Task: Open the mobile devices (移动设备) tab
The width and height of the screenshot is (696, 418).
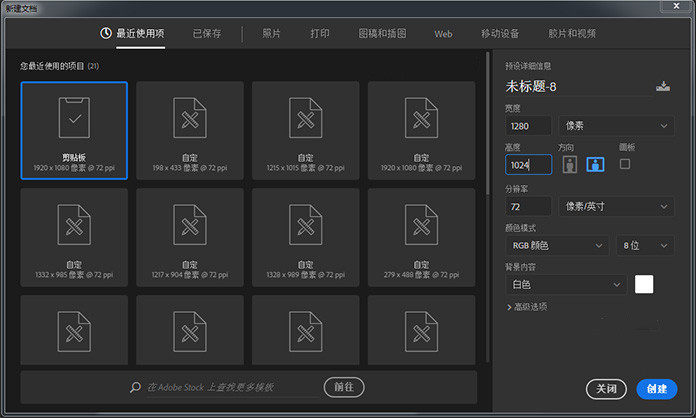Action: tap(500, 33)
